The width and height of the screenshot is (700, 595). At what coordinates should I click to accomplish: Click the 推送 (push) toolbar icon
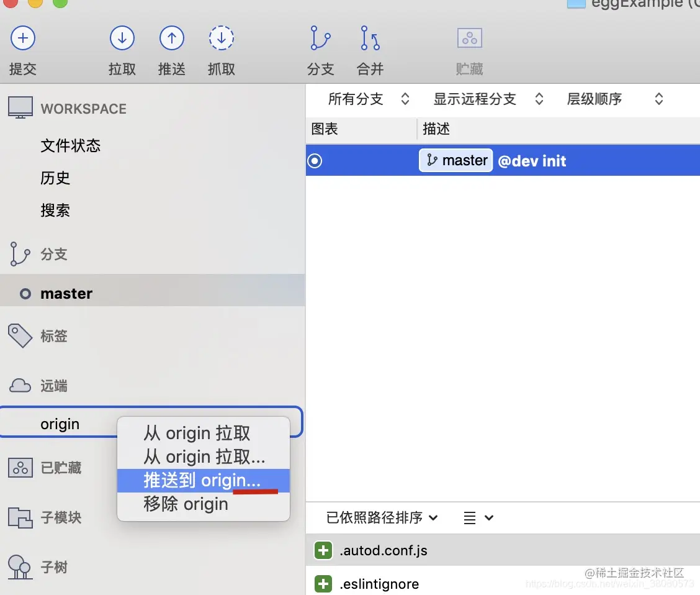click(172, 38)
